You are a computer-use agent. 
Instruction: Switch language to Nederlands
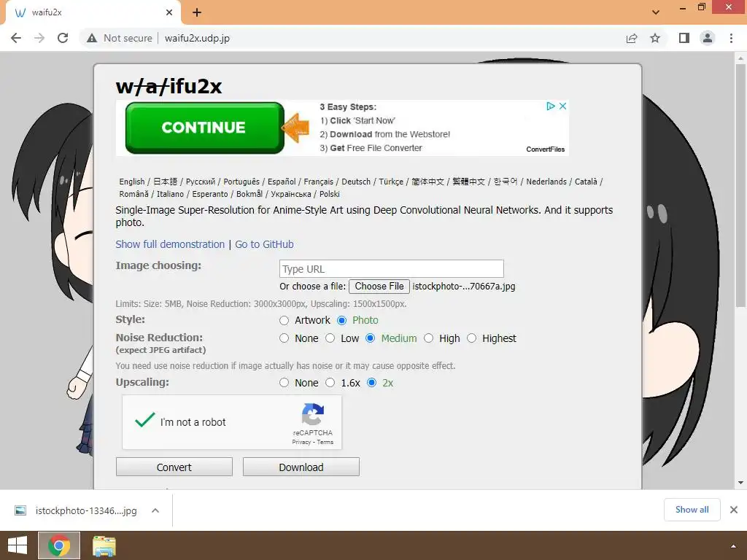tap(546, 182)
